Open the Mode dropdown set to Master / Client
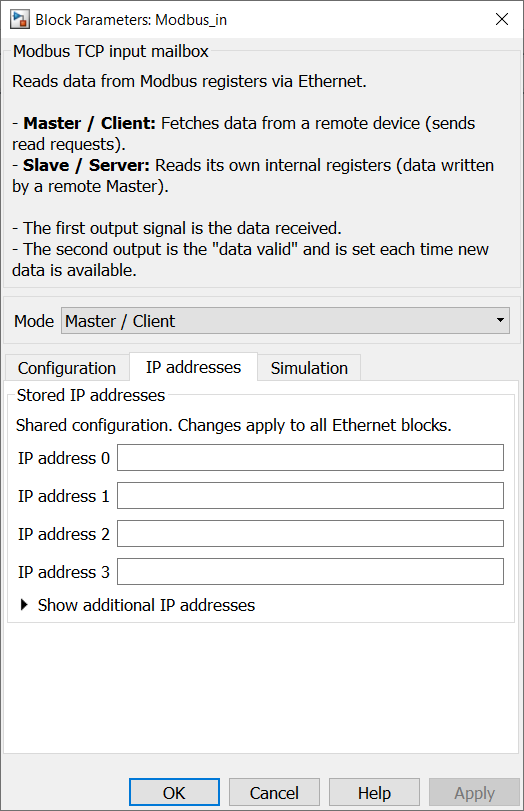This screenshot has width=524, height=811. (x=285, y=321)
